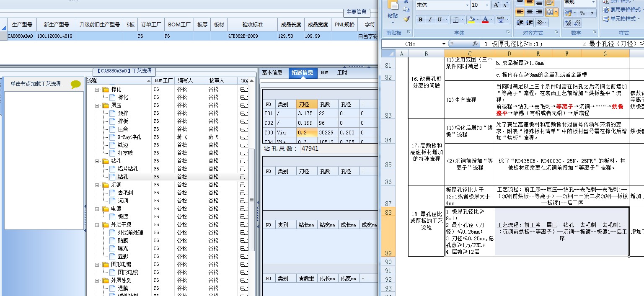644x296 pixels.
Task: Decrease indent in alignment group
Action: click(x=520, y=22)
